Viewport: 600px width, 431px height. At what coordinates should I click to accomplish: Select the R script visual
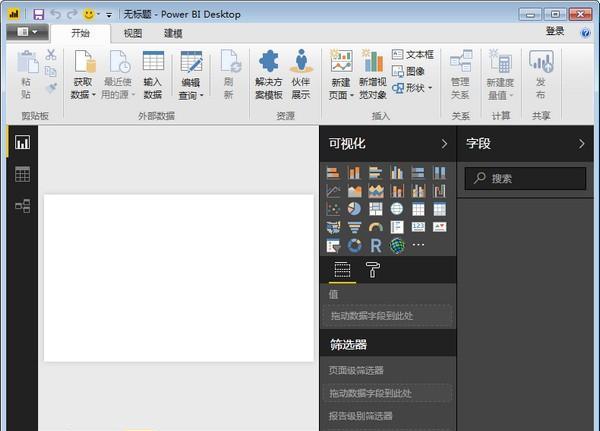click(x=375, y=245)
